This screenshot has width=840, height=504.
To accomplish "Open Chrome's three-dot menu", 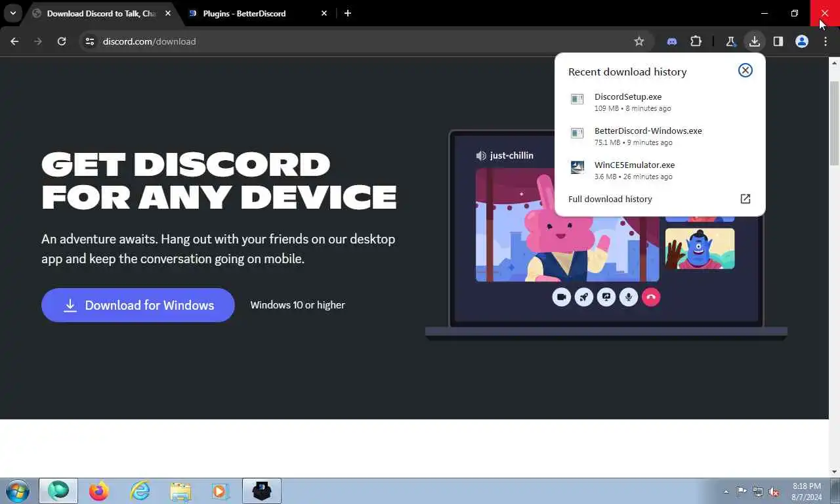I will (826, 41).
